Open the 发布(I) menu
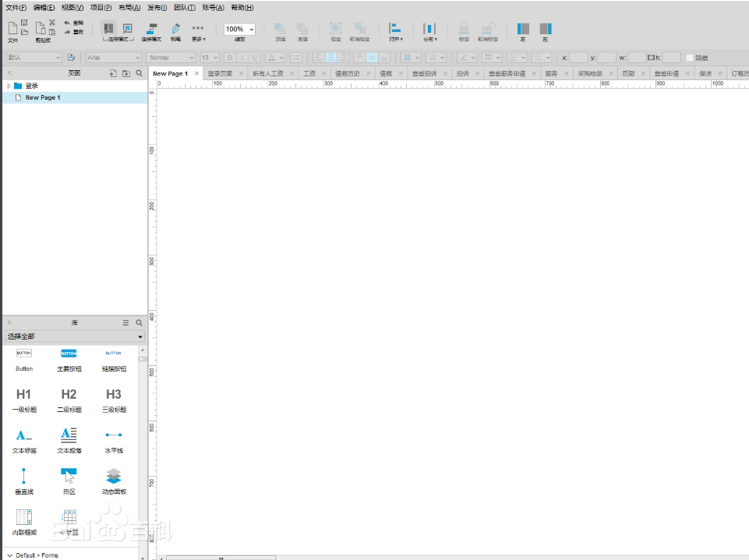Screen dimensions: 749x560 pos(157,8)
